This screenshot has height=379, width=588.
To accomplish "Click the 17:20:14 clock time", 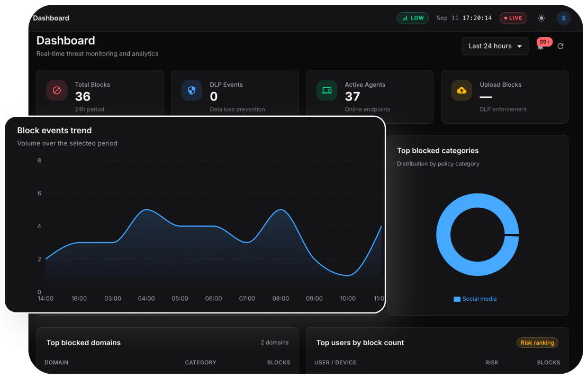I will [x=477, y=18].
